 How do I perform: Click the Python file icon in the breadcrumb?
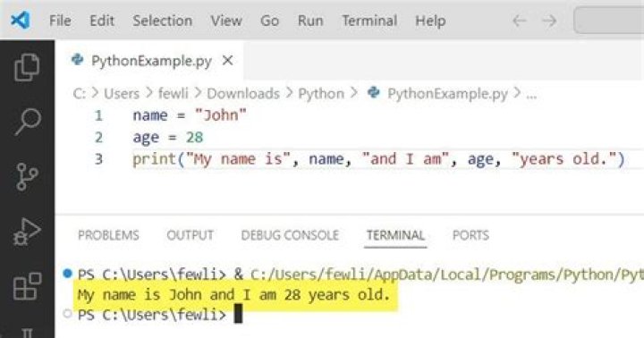tap(373, 92)
